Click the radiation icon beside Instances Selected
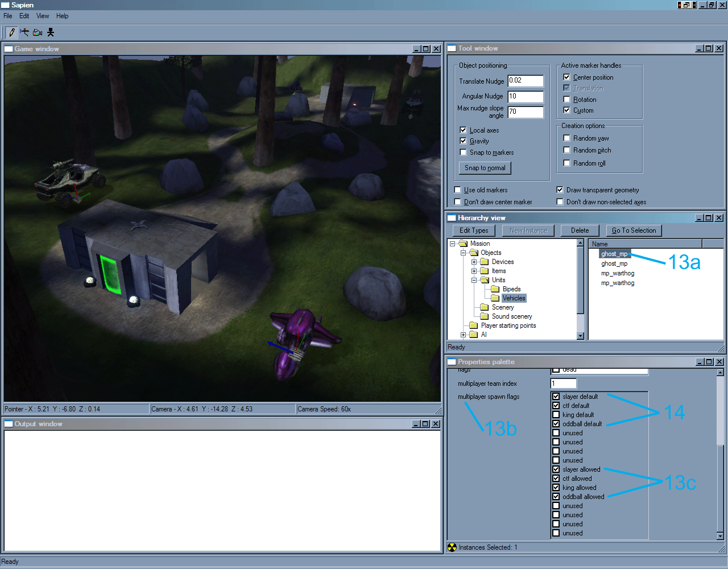 pos(452,547)
